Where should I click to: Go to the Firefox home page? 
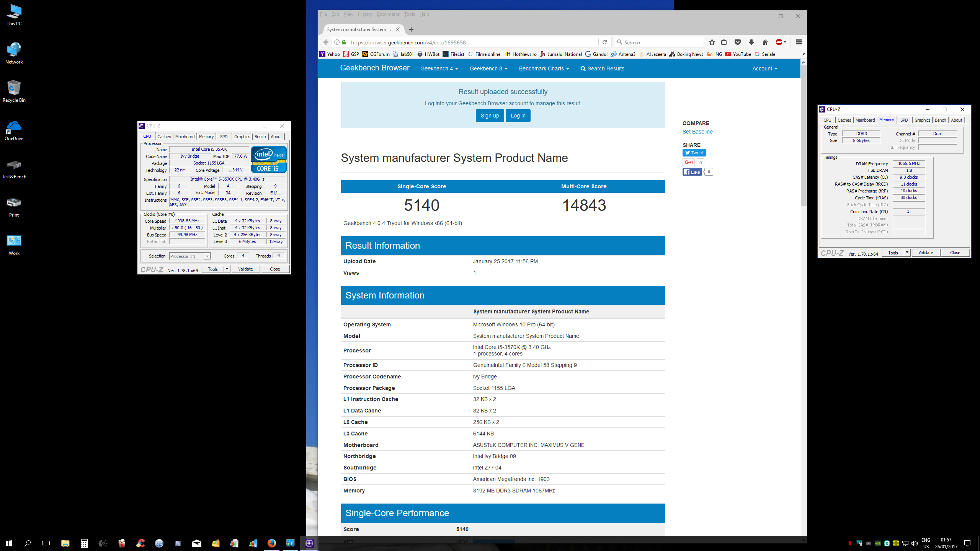tap(765, 42)
